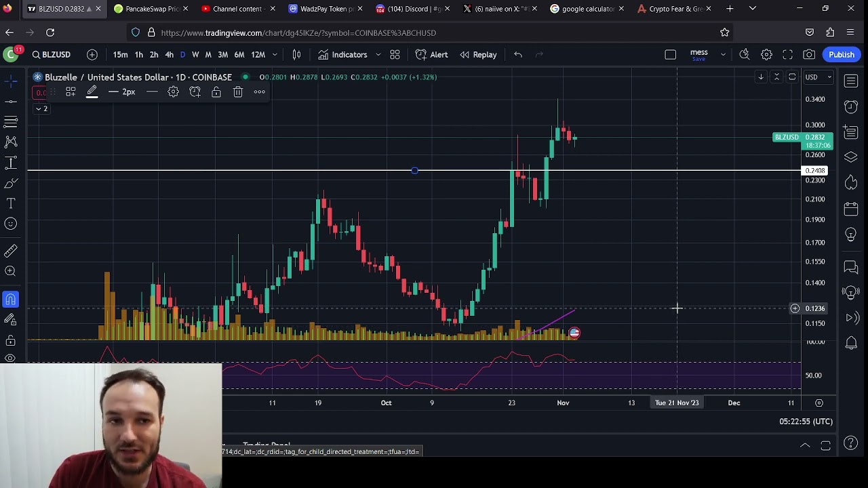Enter fullscreen chart mode
Viewport: 868px width, 488px height.
coord(788,54)
